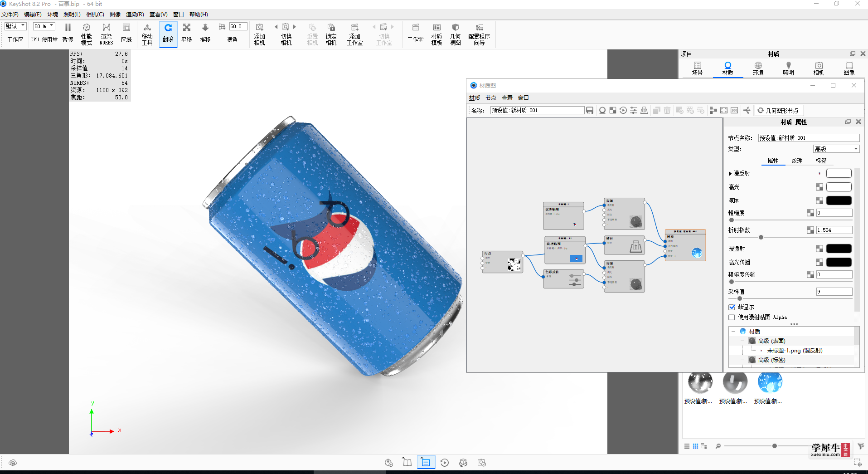This screenshot has height=474, width=868.
Task: Open the 查看 menu in 材质图 window
Action: click(x=507, y=98)
